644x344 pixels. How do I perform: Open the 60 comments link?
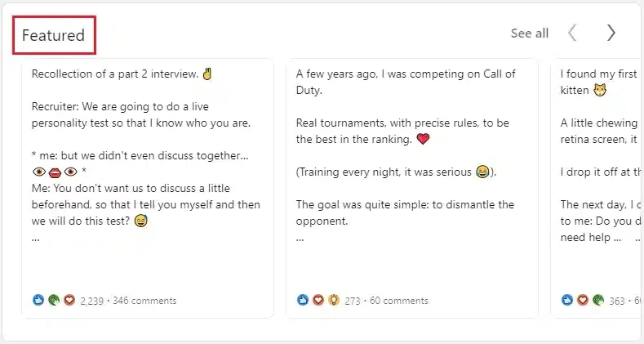point(399,301)
